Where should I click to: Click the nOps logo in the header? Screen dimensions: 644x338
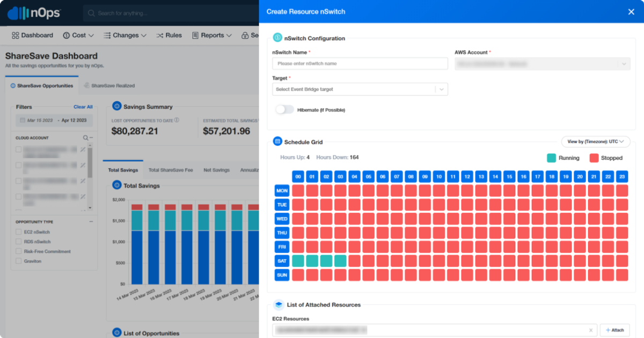coord(34,13)
